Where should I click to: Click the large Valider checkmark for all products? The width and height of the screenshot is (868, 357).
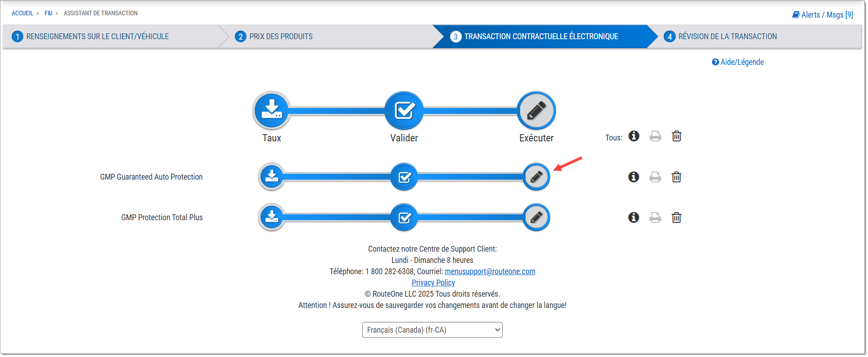404,110
